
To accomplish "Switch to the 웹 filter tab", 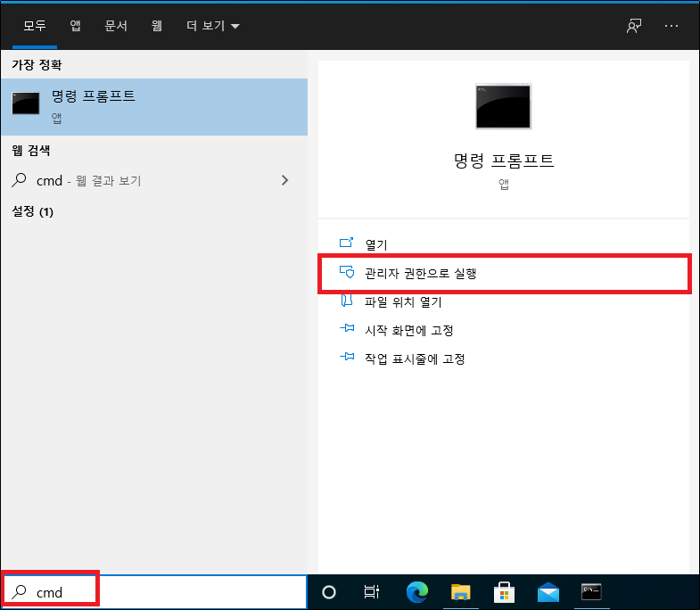I will point(156,26).
